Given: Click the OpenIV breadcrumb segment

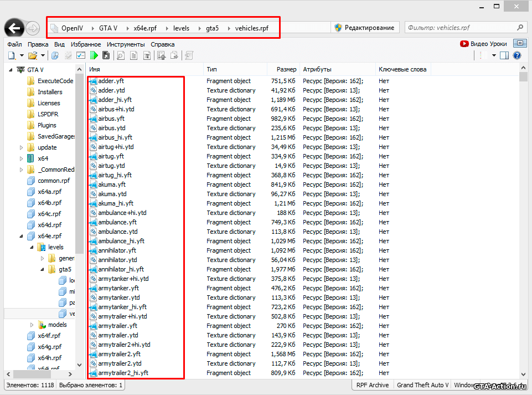Looking at the screenshot, I should point(72,28).
